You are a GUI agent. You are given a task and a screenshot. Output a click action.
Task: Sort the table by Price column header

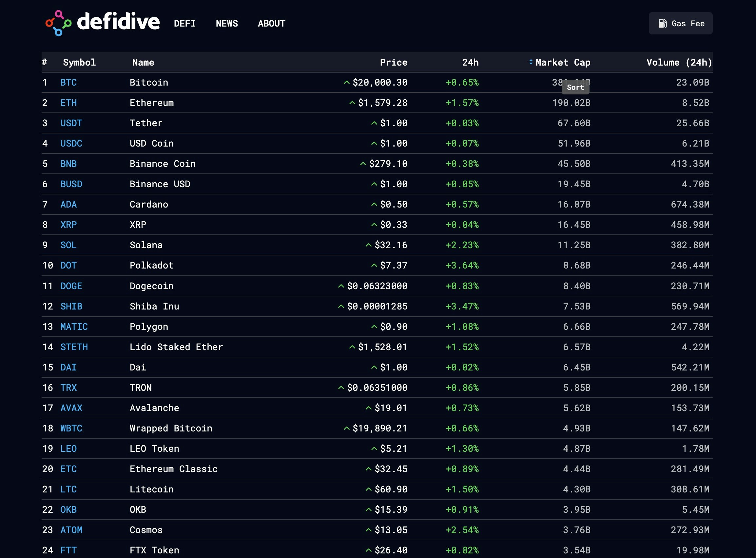point(393,62)
